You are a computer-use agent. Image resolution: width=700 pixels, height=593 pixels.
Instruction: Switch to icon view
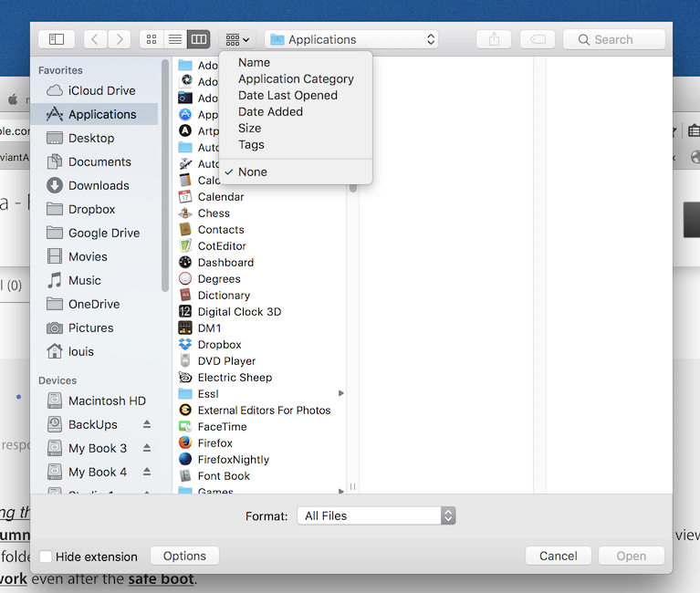[x=151, y=39]
